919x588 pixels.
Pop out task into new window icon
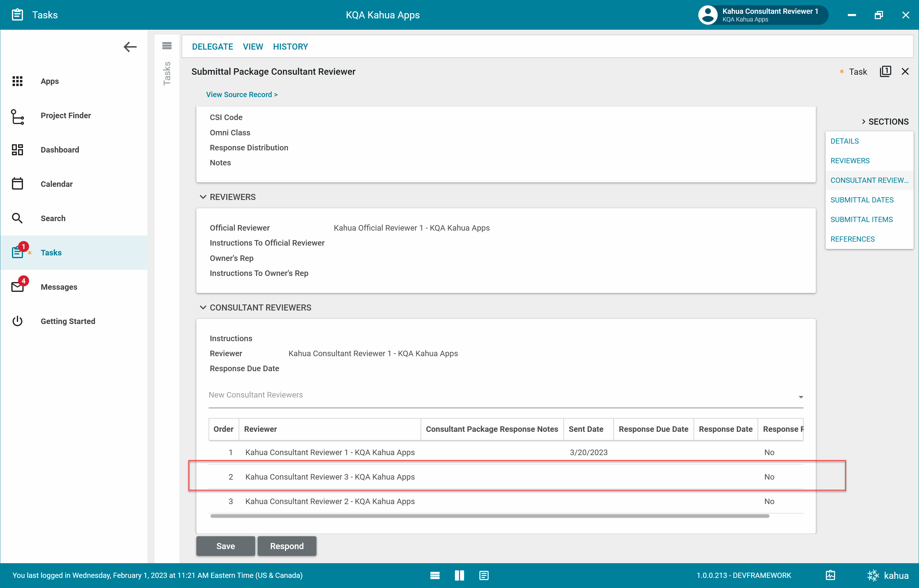pyautogui.click(x=885, y=71)
